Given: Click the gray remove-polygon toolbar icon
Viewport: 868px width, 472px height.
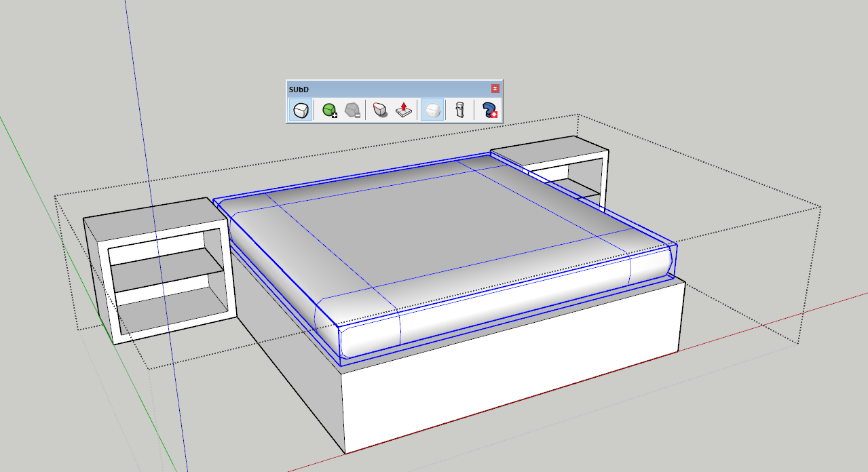Looking at the screenshot, I should click(351, 111).
